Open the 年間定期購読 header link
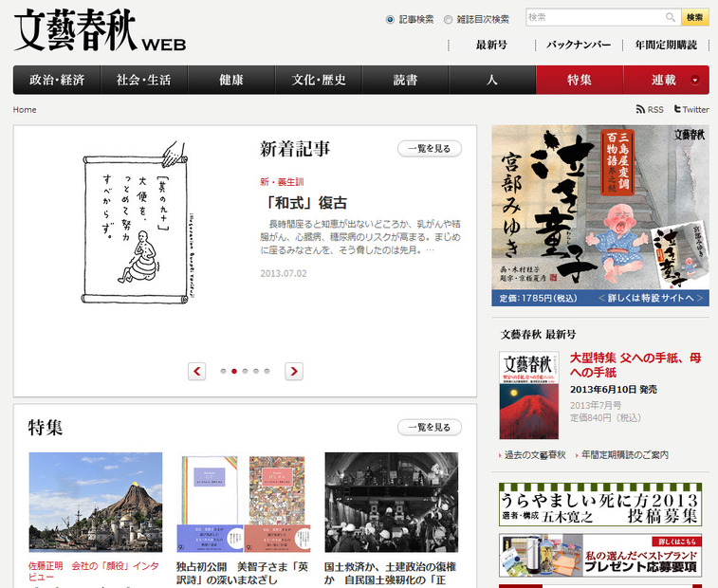 coord(666,45)
